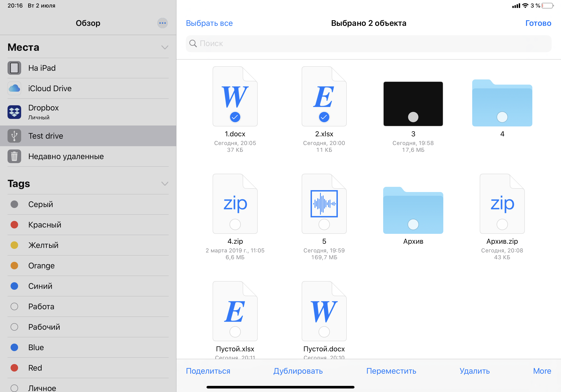Click the three-dots options button beside Обзор
This screenshot has height=392, width=561.
tap(163, 23)
